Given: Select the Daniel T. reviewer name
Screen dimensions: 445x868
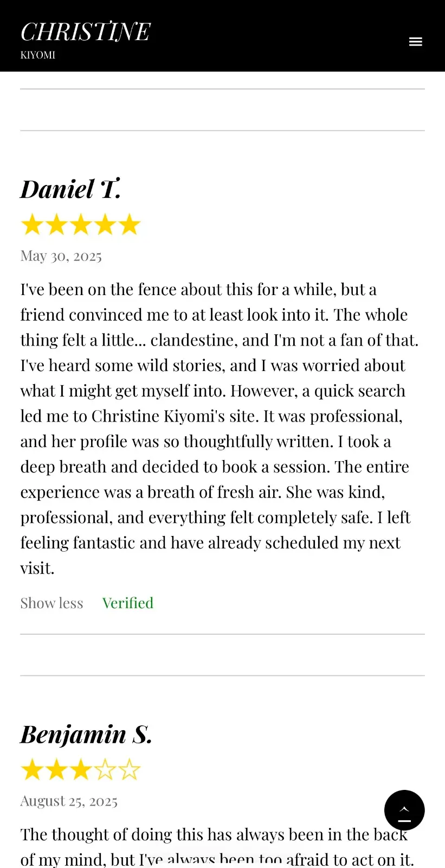Looking at the screenshot, I should 70,189.
